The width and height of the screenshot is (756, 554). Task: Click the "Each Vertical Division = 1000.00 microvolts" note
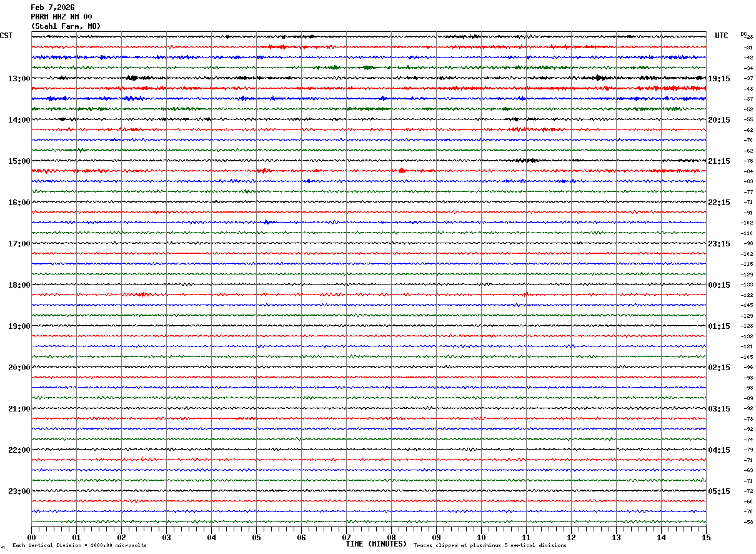coord(79,546)
